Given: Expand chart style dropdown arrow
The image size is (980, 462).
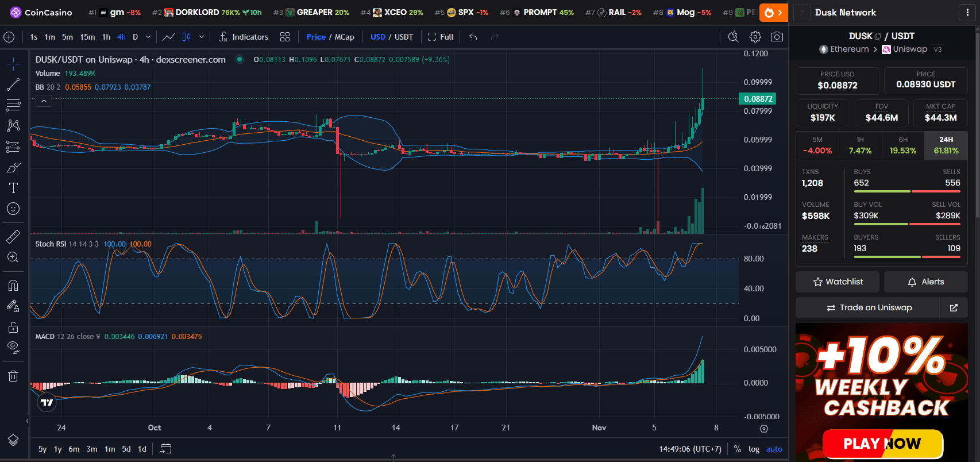Looking at the screenshot, I should [202, 37].
